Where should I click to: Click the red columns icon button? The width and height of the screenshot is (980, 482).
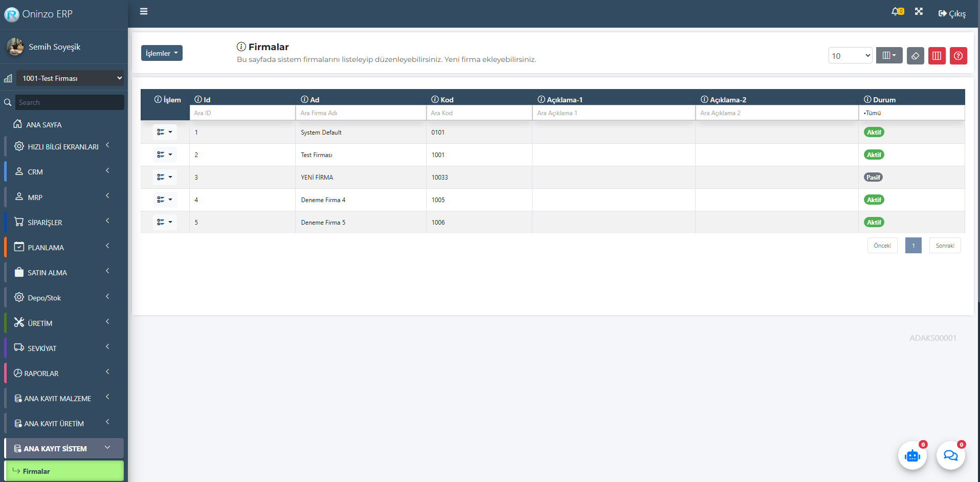point(937,56)
